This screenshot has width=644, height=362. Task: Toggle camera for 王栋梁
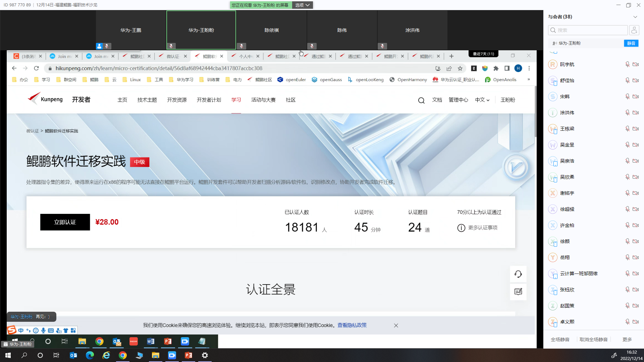tap(636, 129)
